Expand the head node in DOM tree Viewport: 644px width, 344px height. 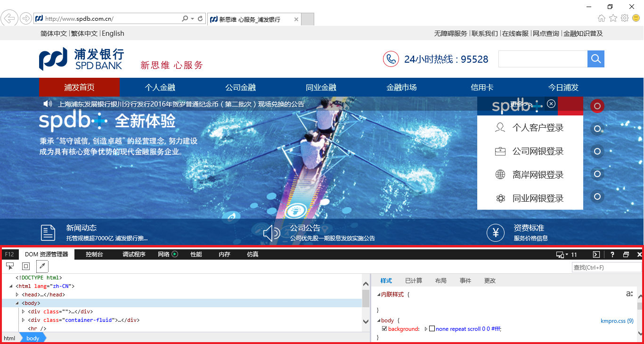click(x=17, y=295)
